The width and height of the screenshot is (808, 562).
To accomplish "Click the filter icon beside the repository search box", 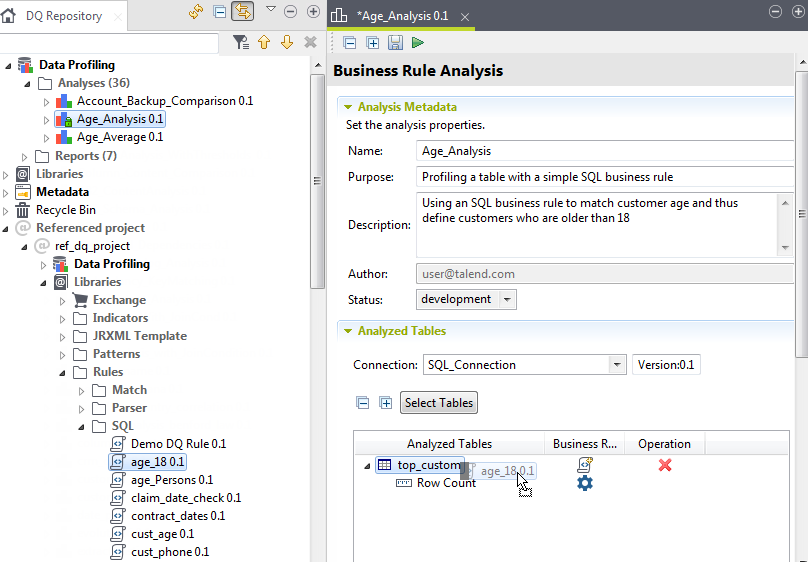I will click(240, 42).
